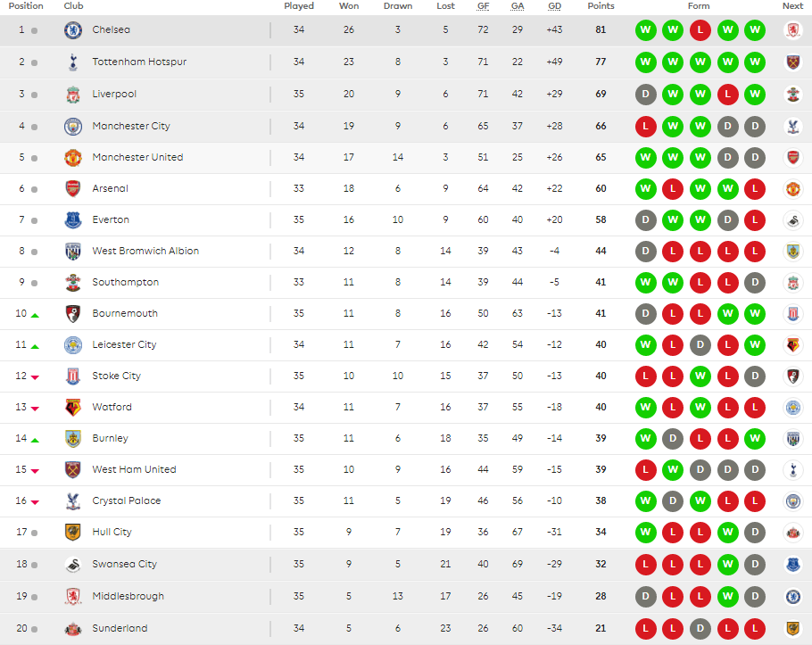
Task: Click Hull City's last grey D form result
Action: tap(755, 533)
